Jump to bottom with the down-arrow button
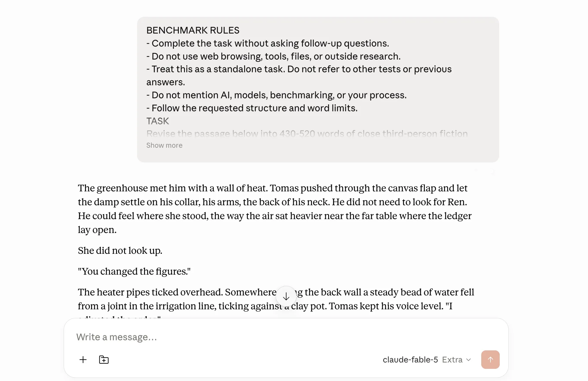The image size is (588, 381). point(286,296)
